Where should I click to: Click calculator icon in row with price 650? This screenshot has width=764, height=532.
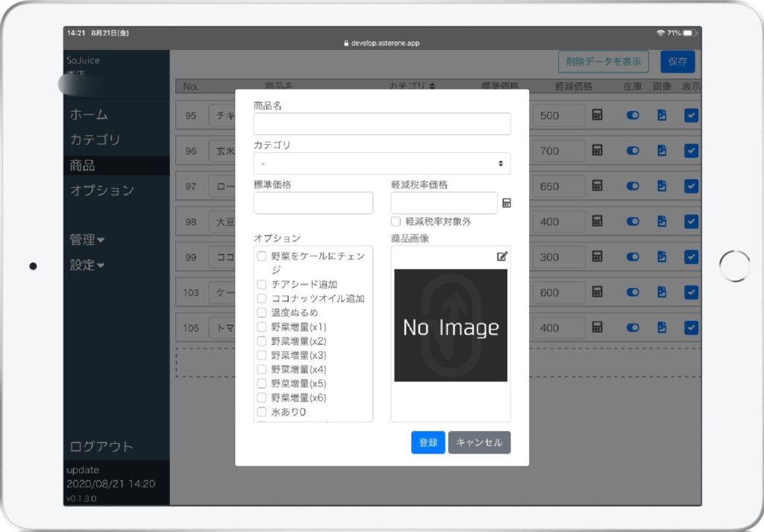click(597, 186)
